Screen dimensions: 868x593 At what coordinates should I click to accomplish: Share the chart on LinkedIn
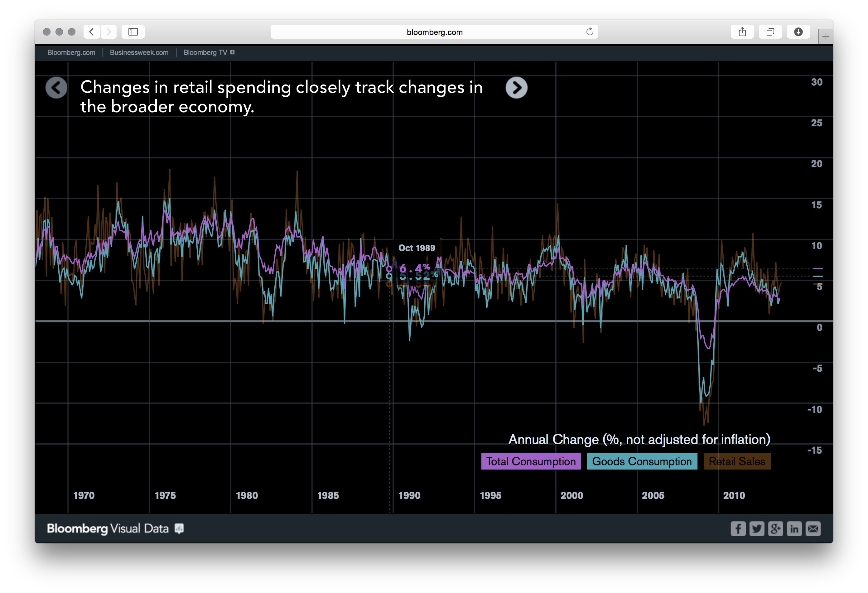[794, 529]
